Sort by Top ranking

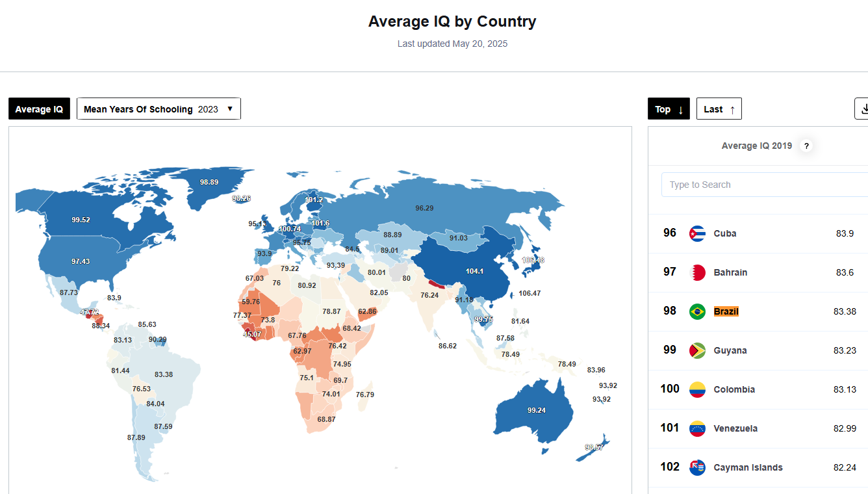(x=669, y=109)
